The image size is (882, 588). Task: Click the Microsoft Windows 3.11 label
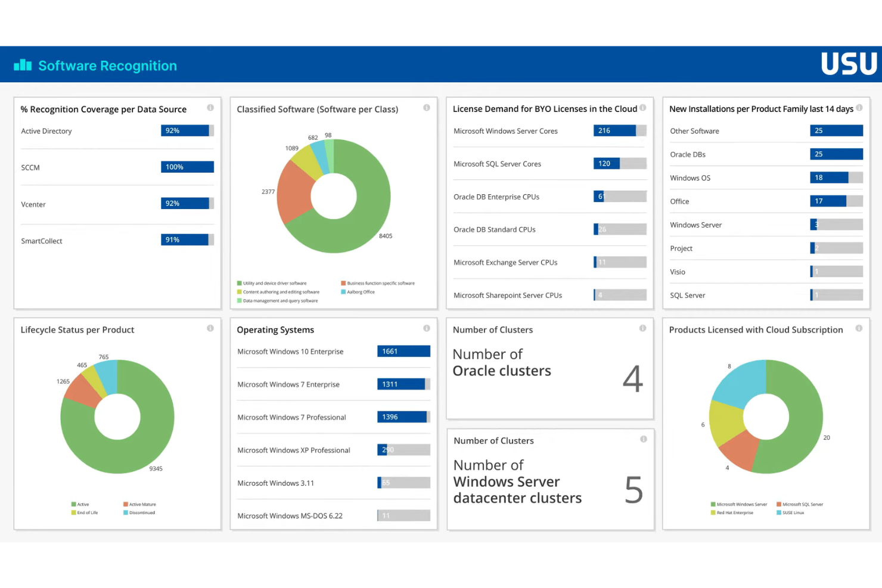tap(275, 483)
